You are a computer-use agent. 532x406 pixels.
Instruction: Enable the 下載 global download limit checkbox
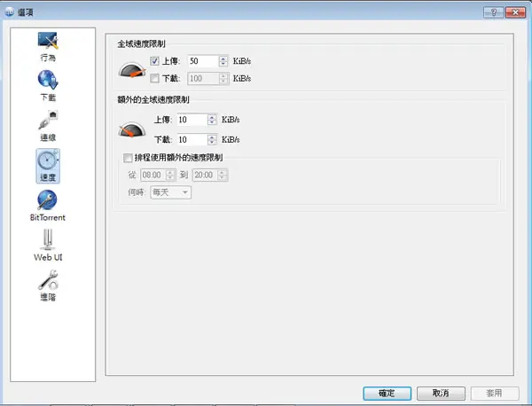(154, 78)
